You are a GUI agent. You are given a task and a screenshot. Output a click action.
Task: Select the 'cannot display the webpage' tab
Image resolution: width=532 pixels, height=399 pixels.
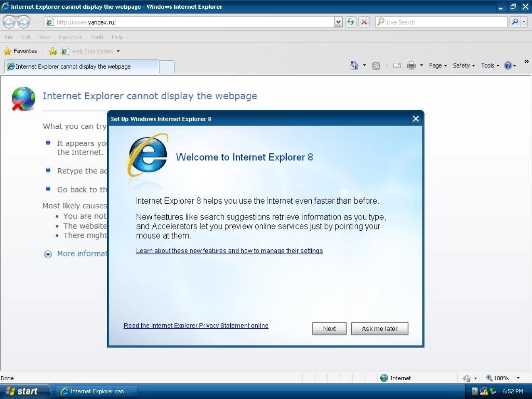pos(81,66)
